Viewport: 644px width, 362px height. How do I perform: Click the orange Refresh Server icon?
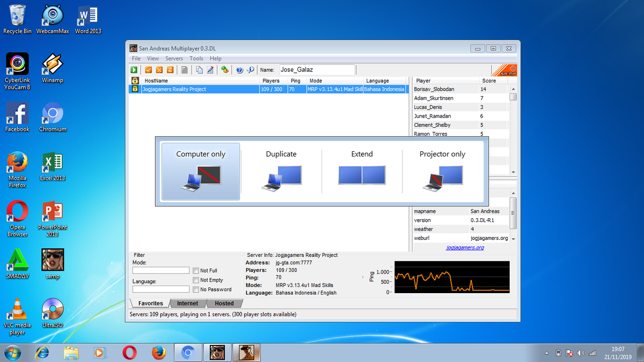coord(170,70)
